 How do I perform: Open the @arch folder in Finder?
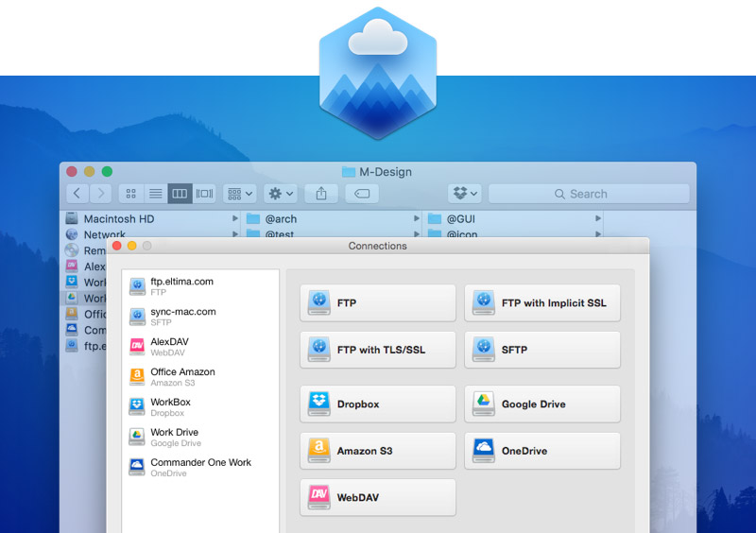(x=333, y=219)
